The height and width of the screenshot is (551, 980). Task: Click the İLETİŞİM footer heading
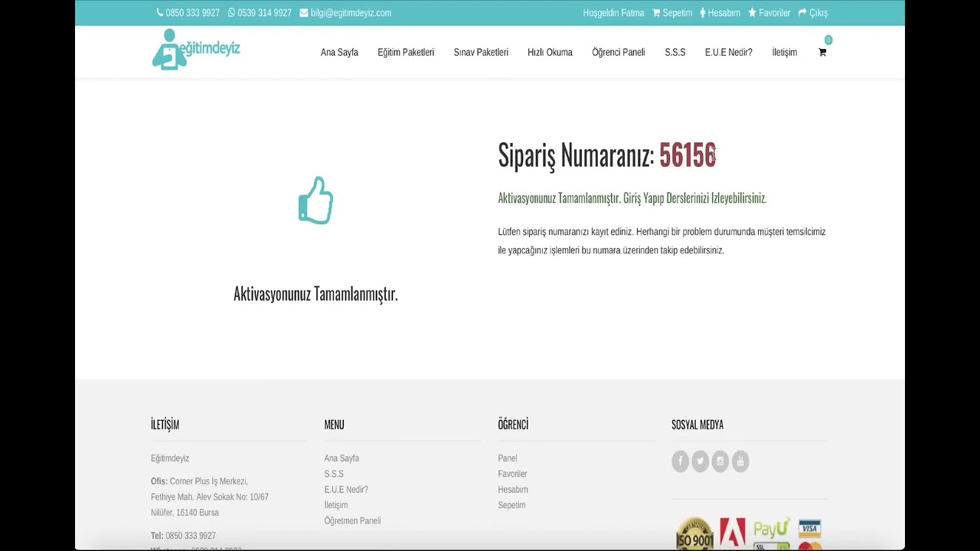(165, 425)
